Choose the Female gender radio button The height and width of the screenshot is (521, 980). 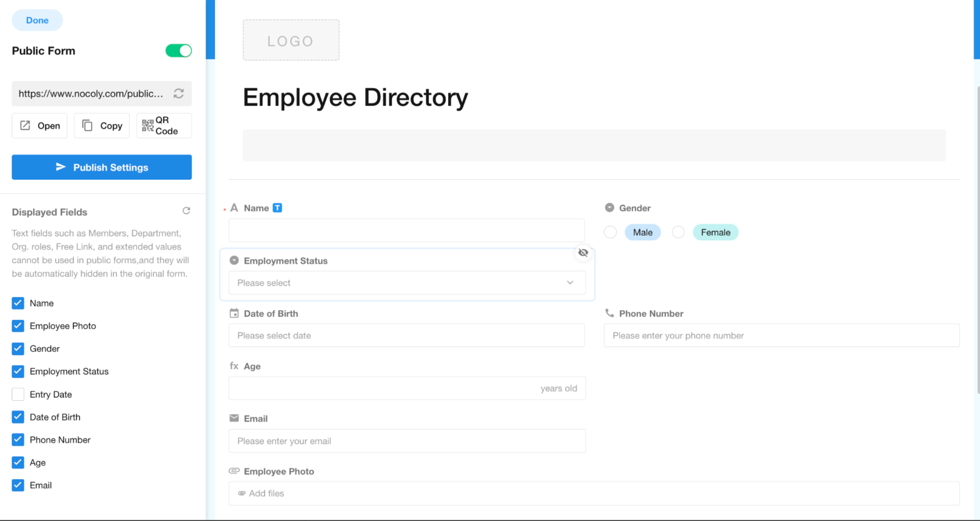click(x=678, y=232)
